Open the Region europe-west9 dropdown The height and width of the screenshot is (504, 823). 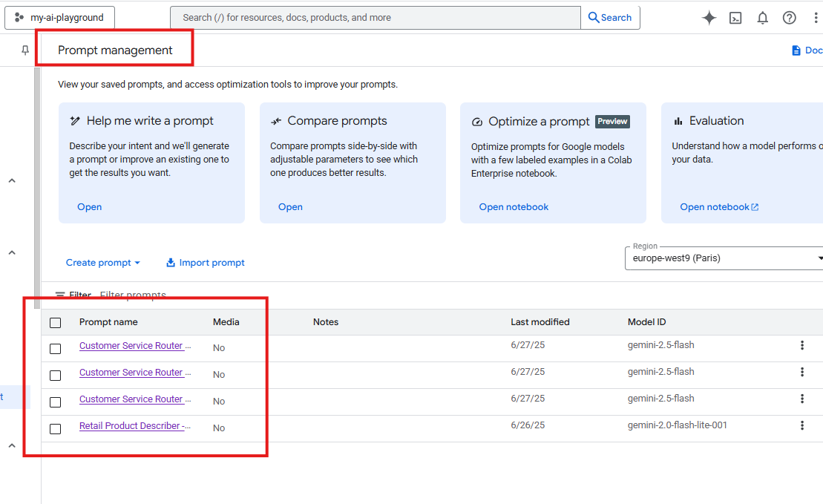coord(724,258)
